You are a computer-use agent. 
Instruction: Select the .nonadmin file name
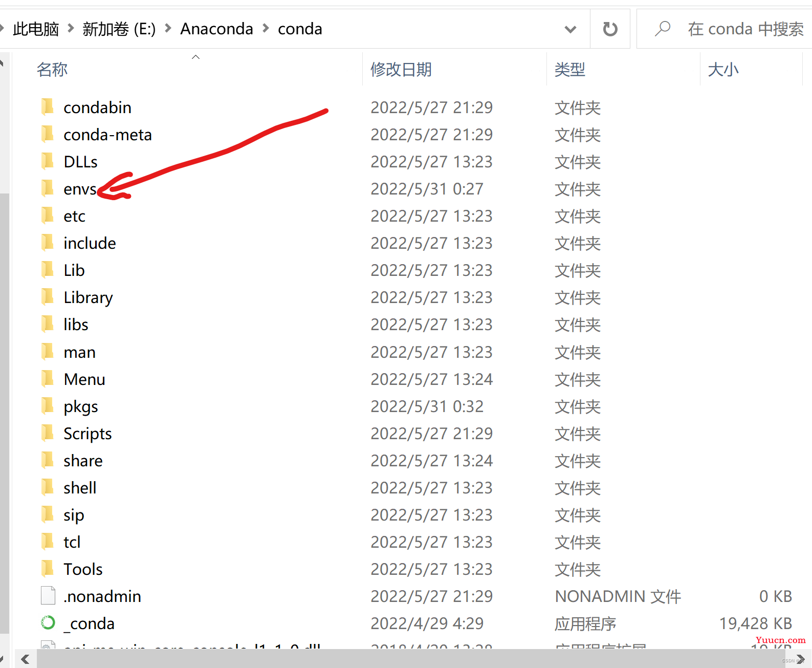point(102,596)
